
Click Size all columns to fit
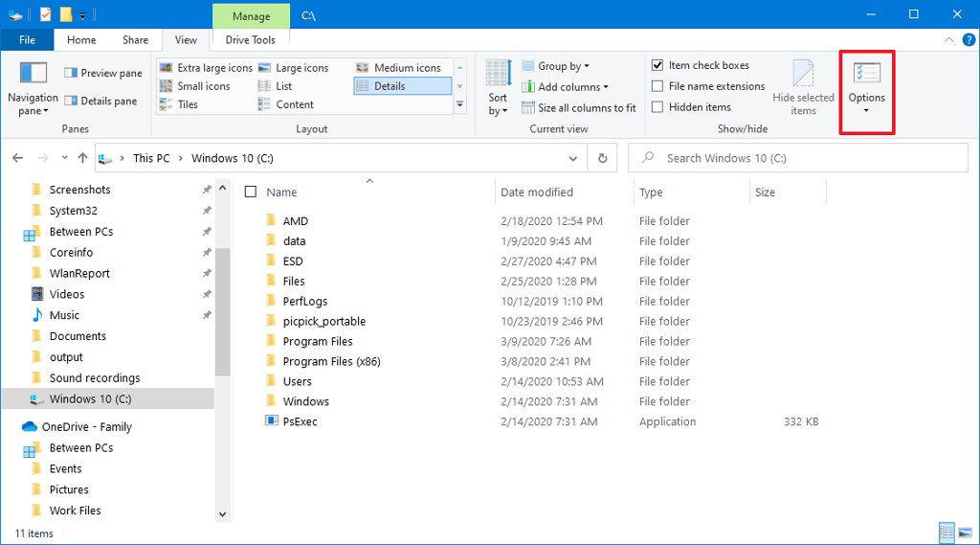coord(579,108)
